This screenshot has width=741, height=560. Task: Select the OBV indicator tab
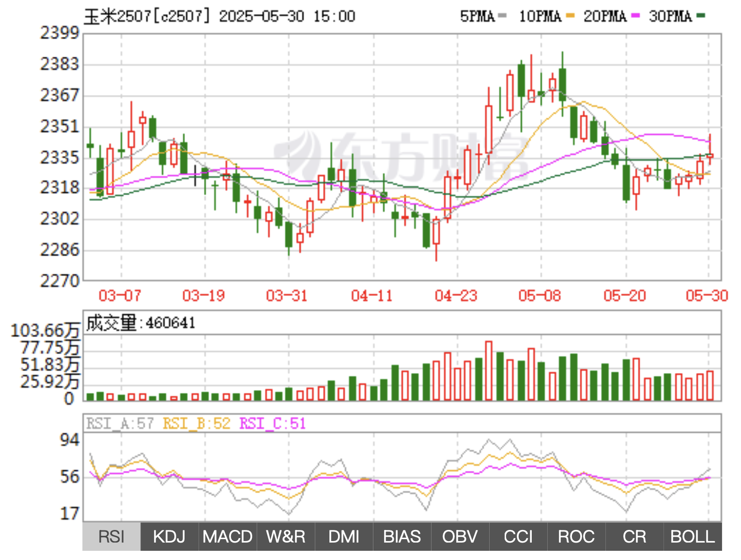460,537
